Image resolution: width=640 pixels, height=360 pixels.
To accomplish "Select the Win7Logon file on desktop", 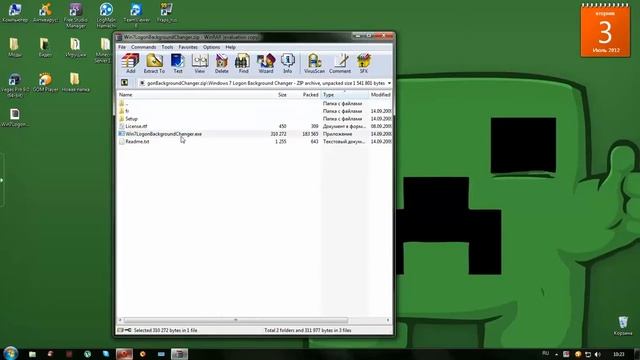I will point(15,118).
